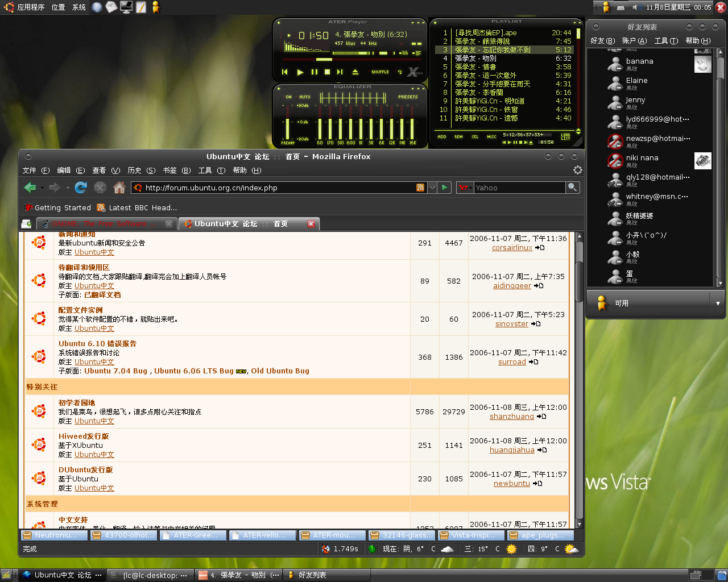The image size is (728, 582).
Task: Launch terminal icon in top panel
Action: point(126,7)
